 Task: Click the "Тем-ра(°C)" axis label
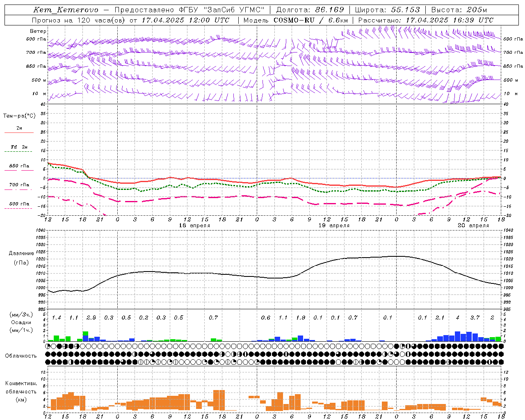[19, 116]
